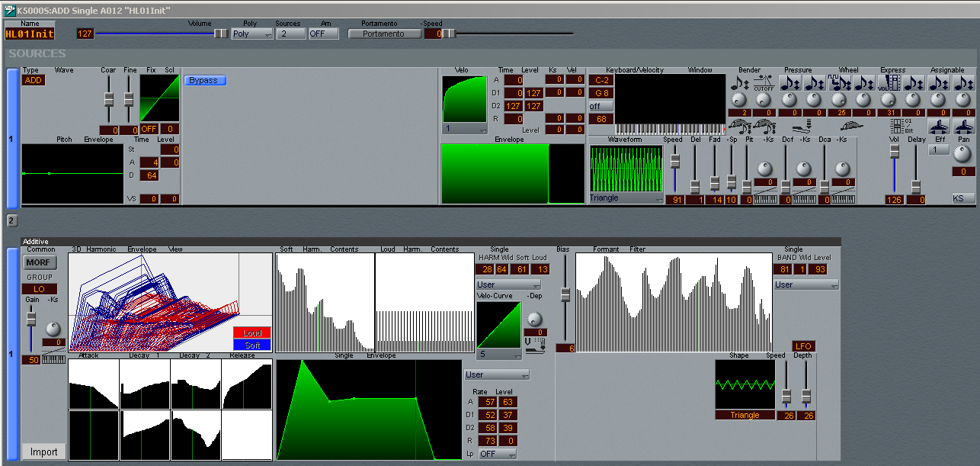The height and width of the screenshot is (466, 980).
Task: Click the first Pressure destination note icon
Action: click(790, 82)
